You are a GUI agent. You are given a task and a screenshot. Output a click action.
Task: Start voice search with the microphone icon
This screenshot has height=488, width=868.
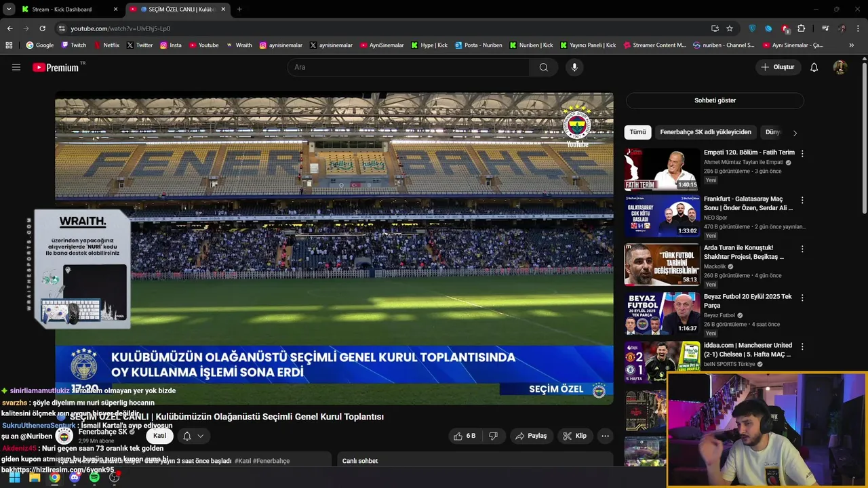[x=574, y=67]
